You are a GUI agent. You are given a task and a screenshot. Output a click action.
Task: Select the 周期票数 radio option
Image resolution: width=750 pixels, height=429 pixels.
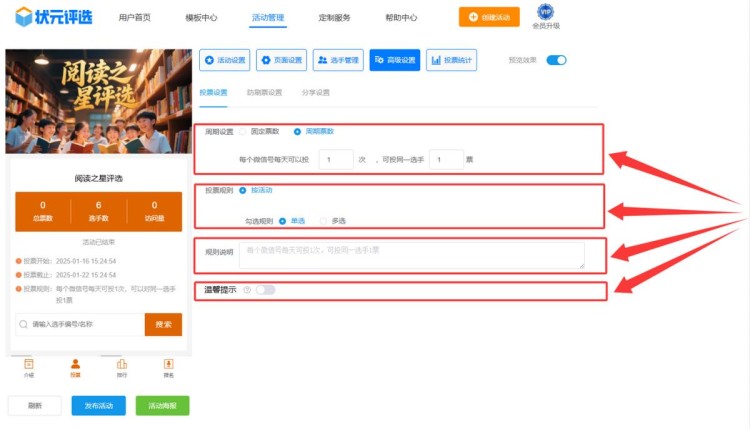pyautogui.click(x=297, y=131)
